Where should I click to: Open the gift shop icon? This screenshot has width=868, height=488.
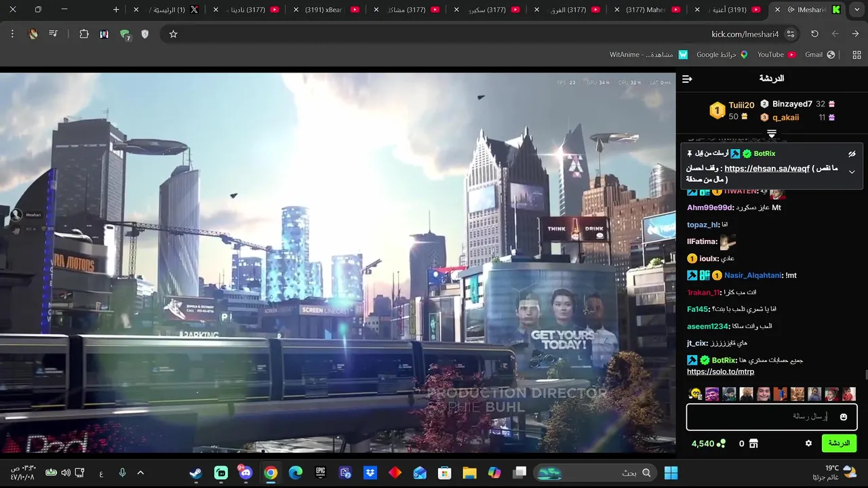coord(753,443)
